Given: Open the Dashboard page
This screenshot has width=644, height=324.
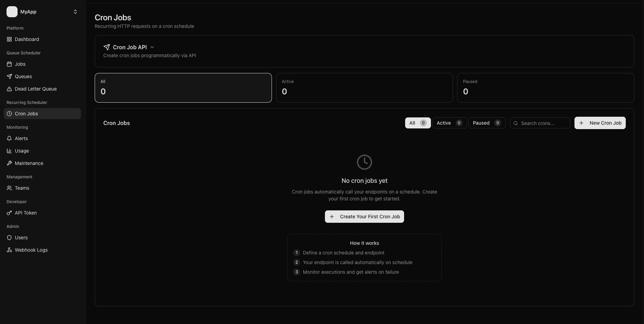Looking at the screenshot, I should (27, 39).
